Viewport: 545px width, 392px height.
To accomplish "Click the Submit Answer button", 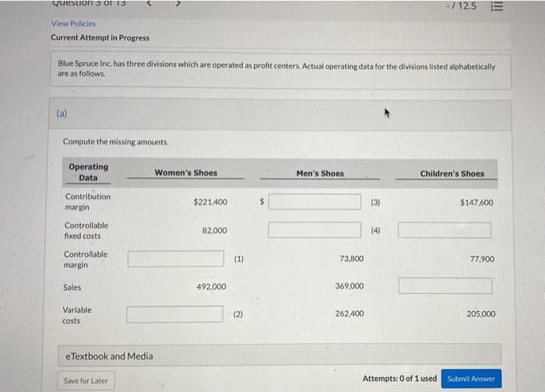I will click(x=471, y=379).
